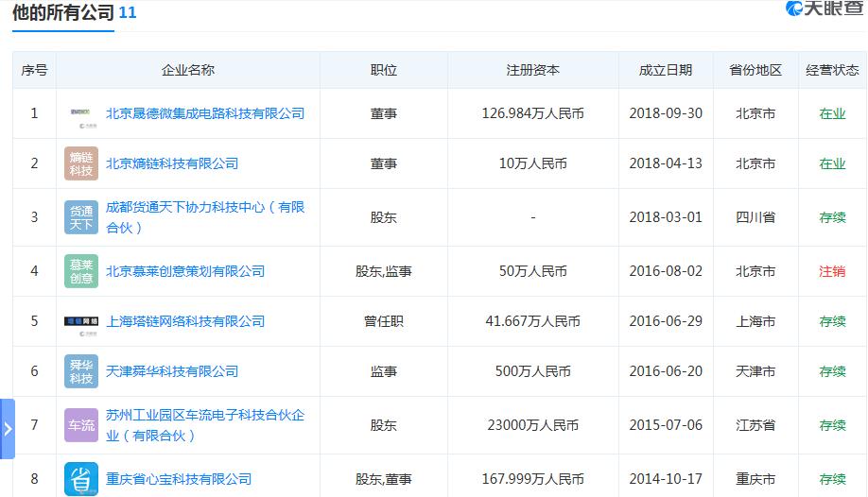This screenshot has height=497, width=868.
Task: Click the 熵链科技 logo icon
Action: [81, 163]
